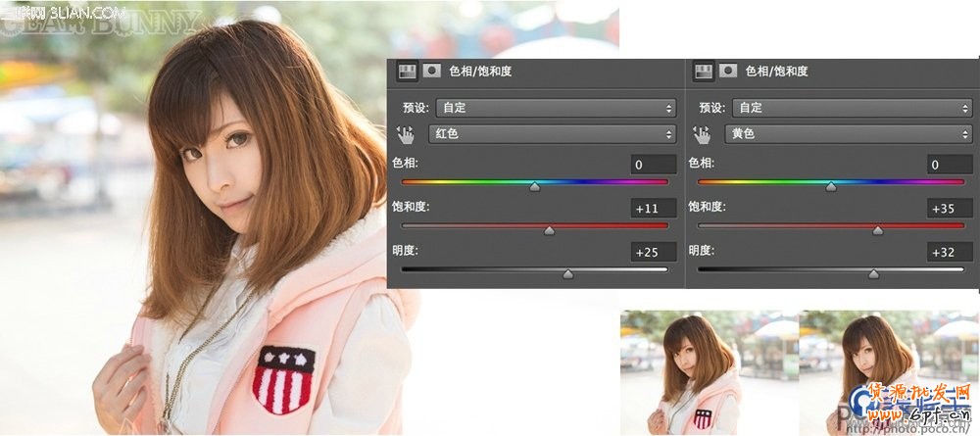The height and width of the screenshot is (436, 980).
Task: Click the adjustment icon in the Yellow (黄色) panel header
Action: (x=703, y=71)
